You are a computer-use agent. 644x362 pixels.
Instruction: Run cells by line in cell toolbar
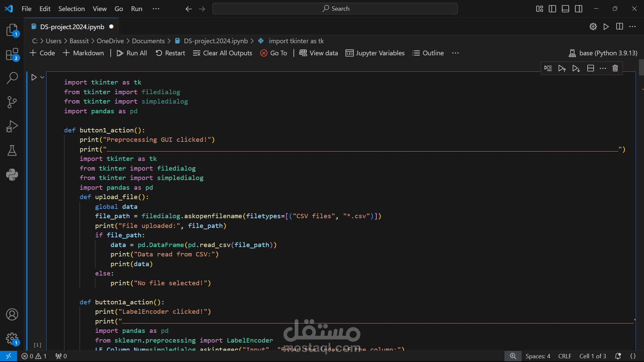(x=548, y=68)
